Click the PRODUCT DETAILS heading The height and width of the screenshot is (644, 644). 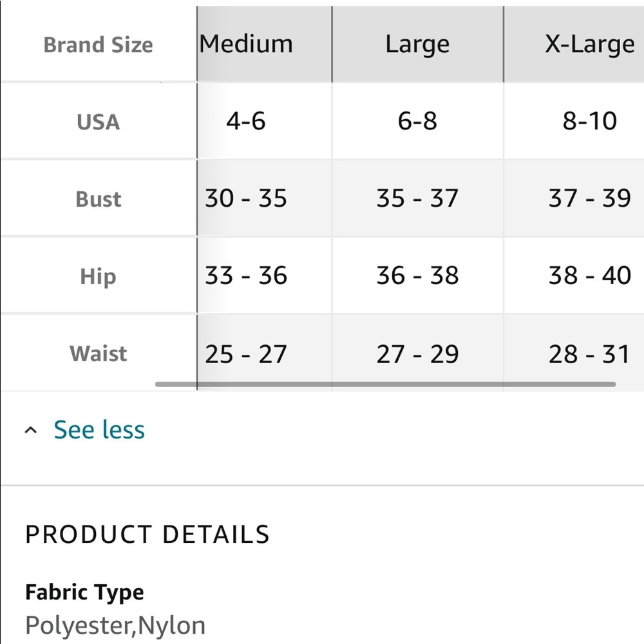point(147,535)
